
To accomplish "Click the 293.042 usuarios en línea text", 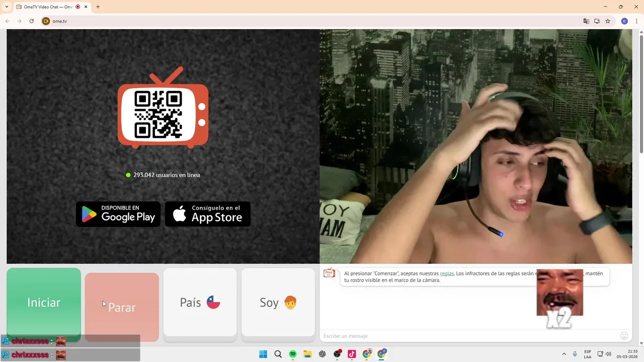I will pos(167,175).
